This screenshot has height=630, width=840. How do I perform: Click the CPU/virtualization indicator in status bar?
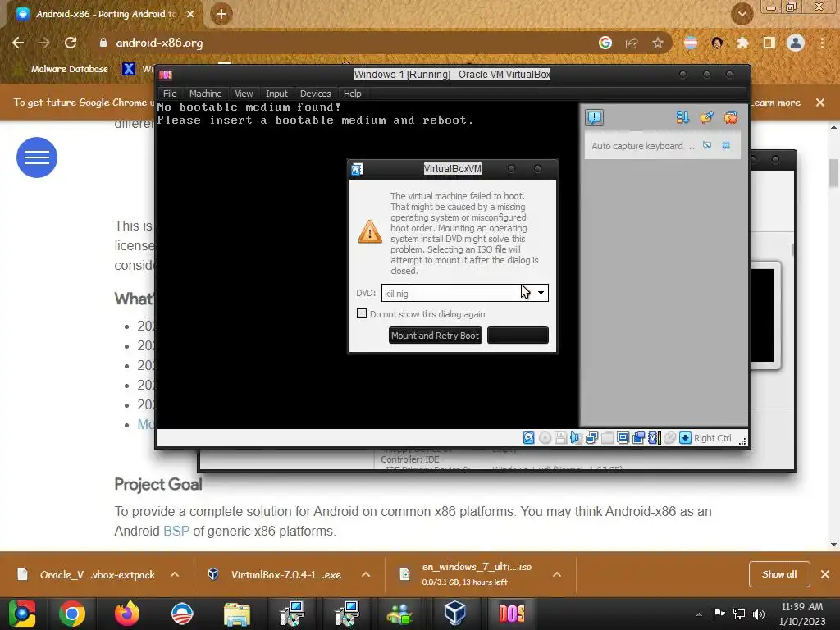(x=654, y=438)
